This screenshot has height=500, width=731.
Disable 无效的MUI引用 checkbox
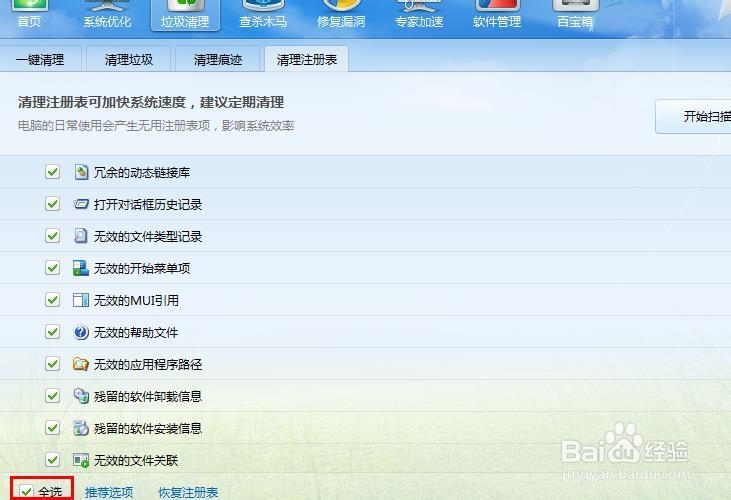point(53,300)
